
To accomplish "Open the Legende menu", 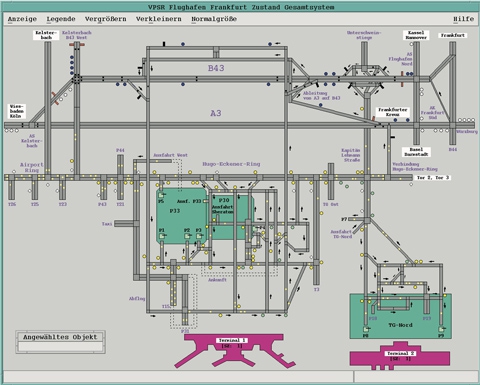I will (x=61, y=19).
